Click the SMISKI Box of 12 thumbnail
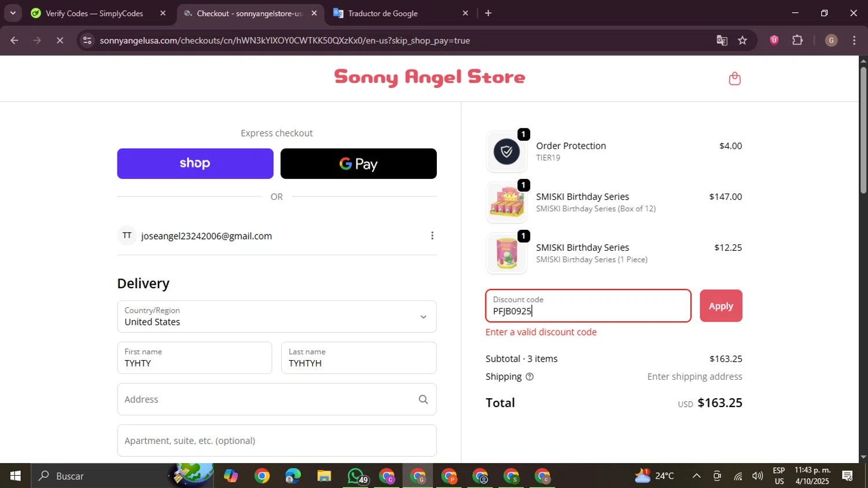868x488 pixels. pos(506,203)
